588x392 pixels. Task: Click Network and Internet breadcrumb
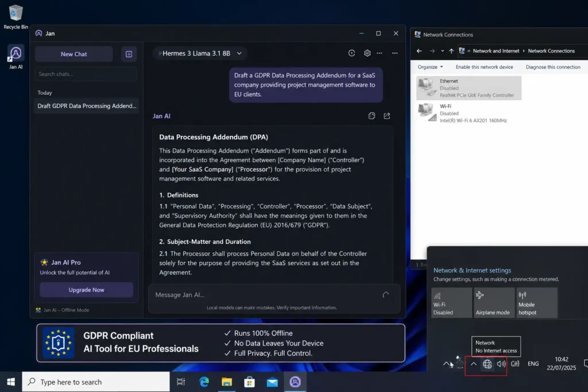496,51
